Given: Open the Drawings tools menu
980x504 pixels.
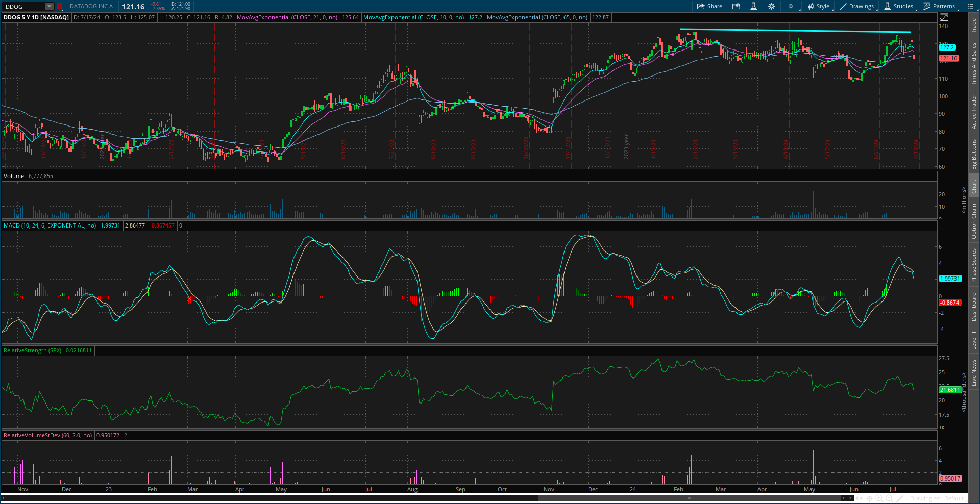Looking at the screenshot, I should tap(857, 6).
